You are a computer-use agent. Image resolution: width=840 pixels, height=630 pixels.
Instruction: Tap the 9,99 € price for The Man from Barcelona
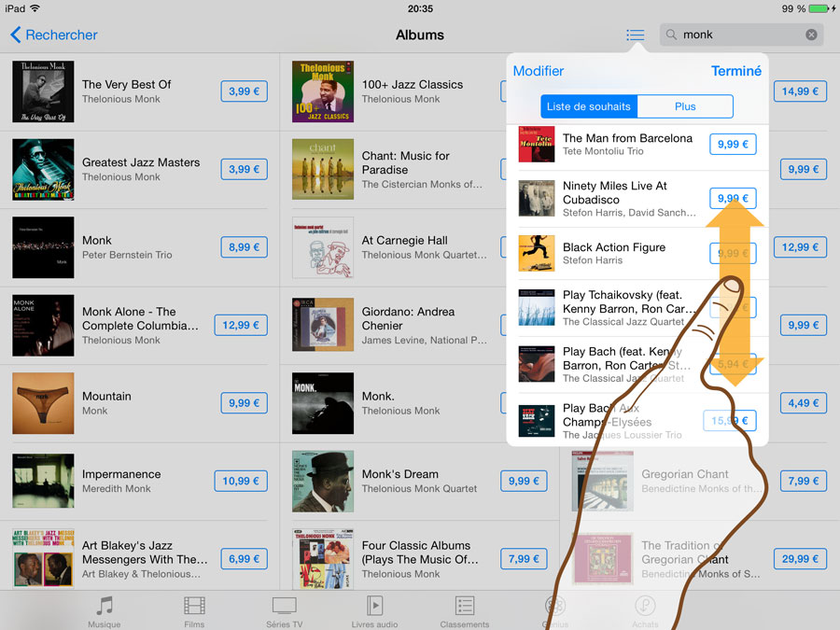click(x=733, y=144)
